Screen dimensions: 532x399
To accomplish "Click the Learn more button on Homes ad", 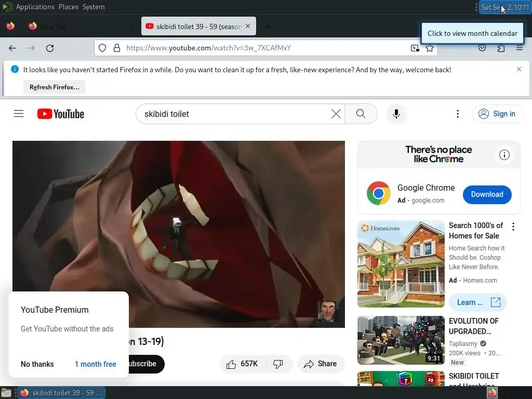I will [x=477, y=302].
